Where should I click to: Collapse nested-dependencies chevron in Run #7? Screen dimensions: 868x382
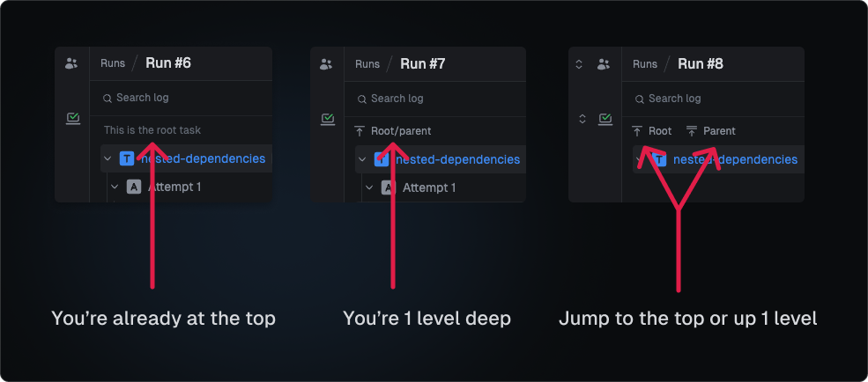(x=362, y=159)
